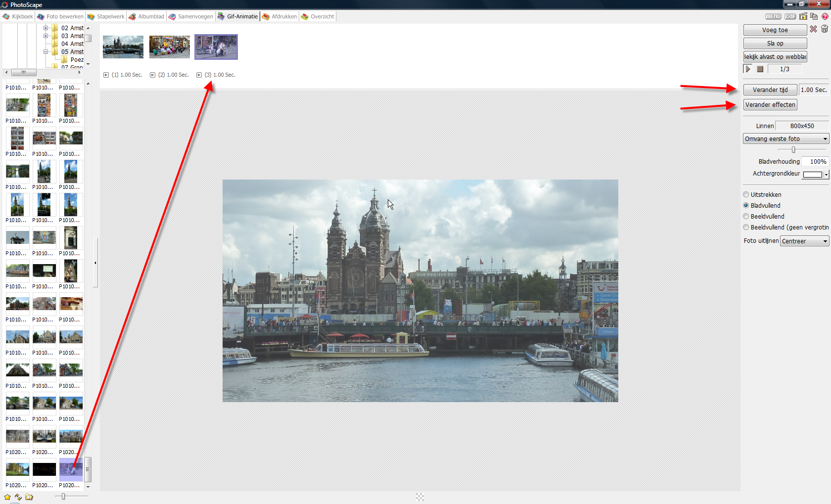Click the trash bin clear-all icon
831x504 pixels.
825,29
